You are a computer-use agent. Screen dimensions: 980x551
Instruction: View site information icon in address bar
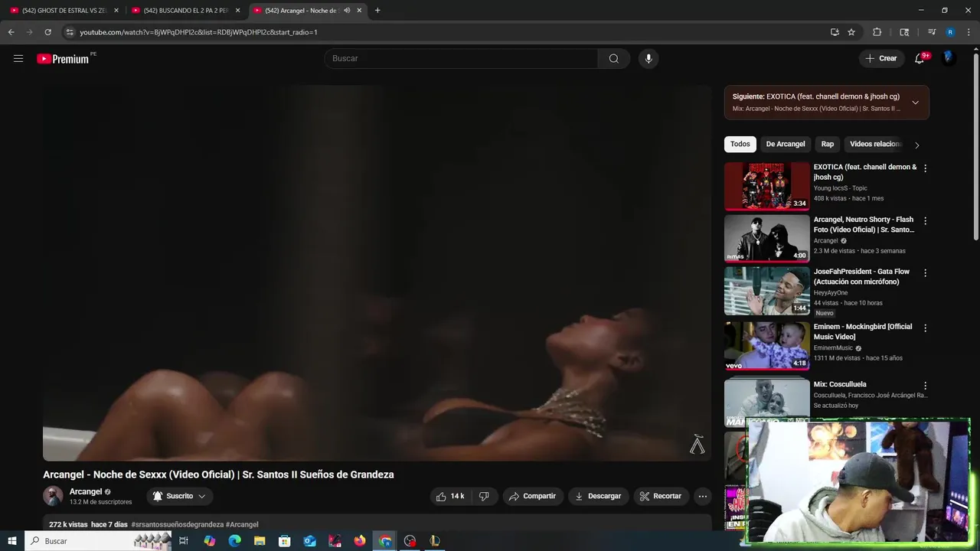[70, 32]
